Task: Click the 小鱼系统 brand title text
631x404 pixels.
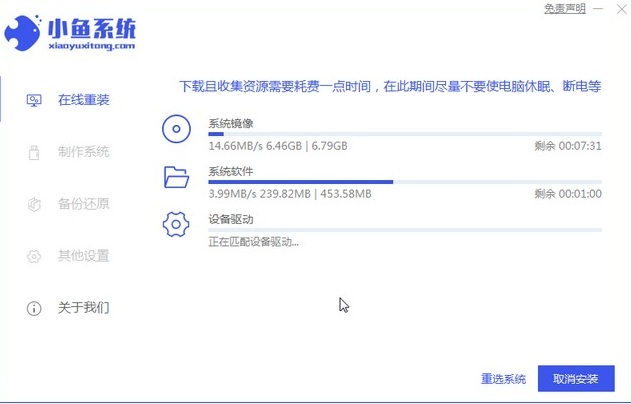Action: [x=92, y=29]
